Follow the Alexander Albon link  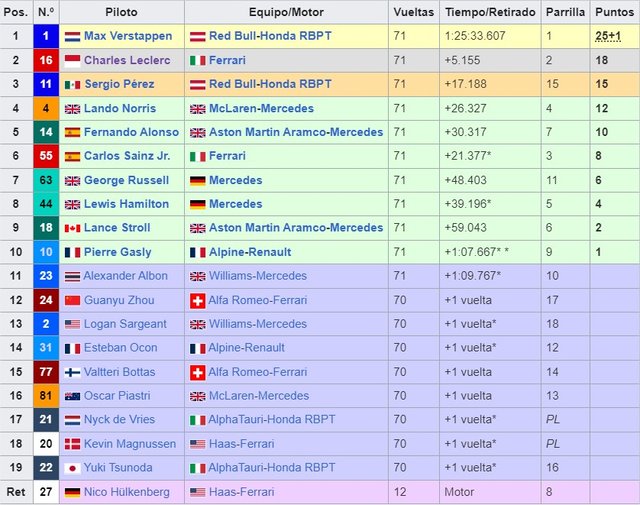[125, 276]
